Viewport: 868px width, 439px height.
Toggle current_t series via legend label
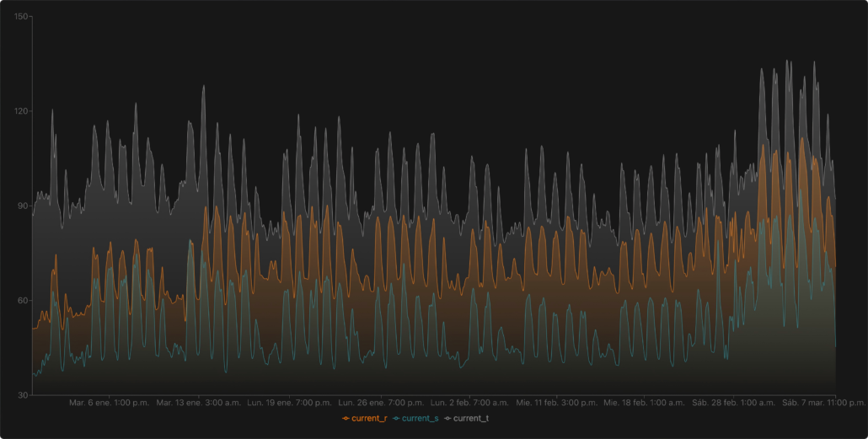[471, 418]
